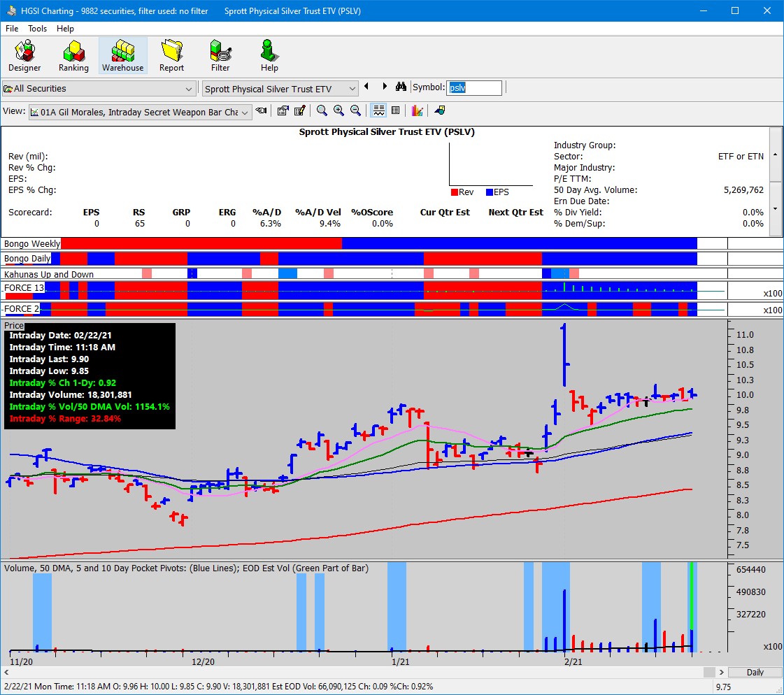Screen dimensions: 784x695
Task: Open the Filter tool
Action: [x=220, y=56]
